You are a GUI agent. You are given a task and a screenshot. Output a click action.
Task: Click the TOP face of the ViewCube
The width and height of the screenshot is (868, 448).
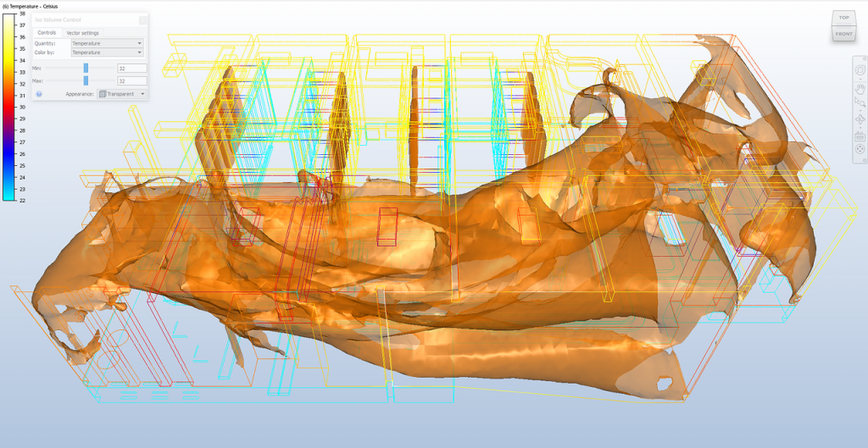click(843, 18)
